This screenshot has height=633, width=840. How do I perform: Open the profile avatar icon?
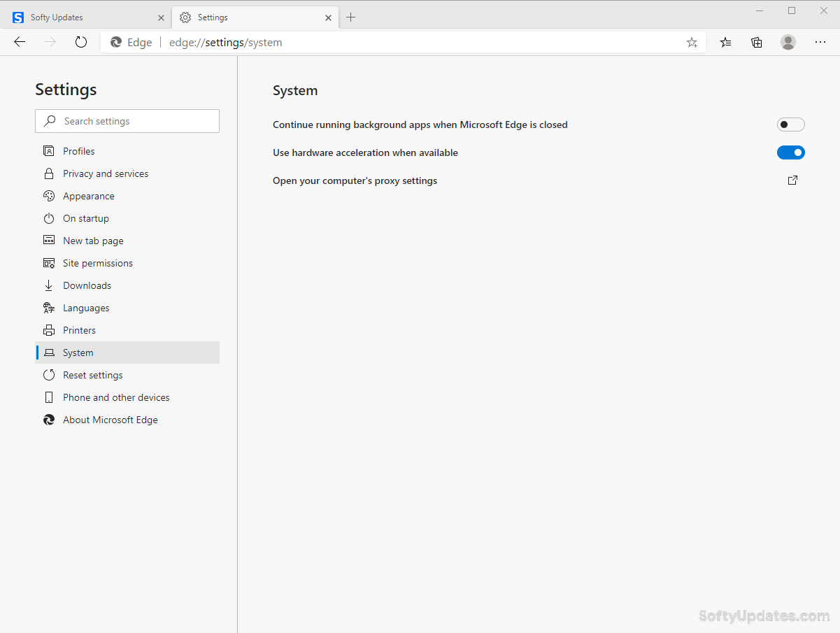pyautogui.click(x=788, y=42)
